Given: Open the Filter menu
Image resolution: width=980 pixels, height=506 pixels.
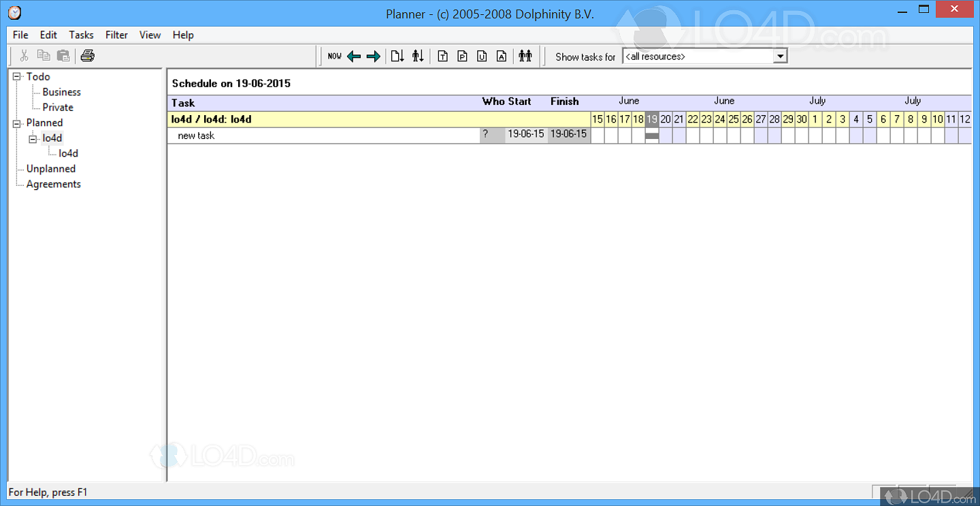Looking at the screenshot, I should pos(116,35).
